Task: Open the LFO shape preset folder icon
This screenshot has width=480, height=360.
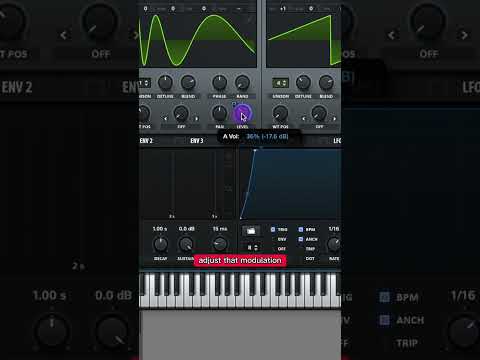Action: tap(251, 231)
